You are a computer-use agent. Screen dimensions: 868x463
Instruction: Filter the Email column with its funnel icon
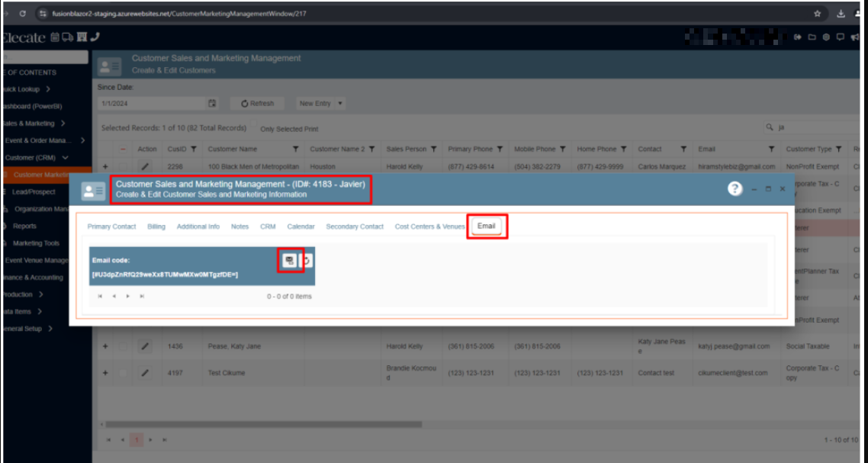771,150
